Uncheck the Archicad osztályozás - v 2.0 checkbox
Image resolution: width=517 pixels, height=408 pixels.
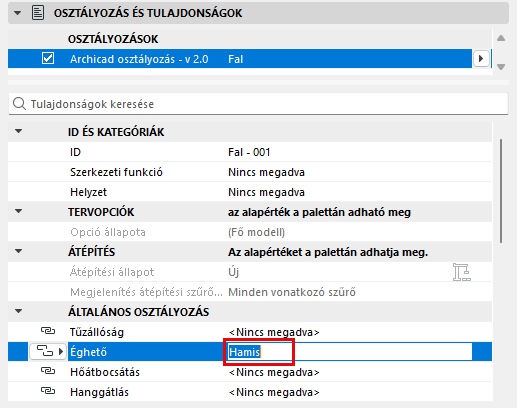pos(48,58)
